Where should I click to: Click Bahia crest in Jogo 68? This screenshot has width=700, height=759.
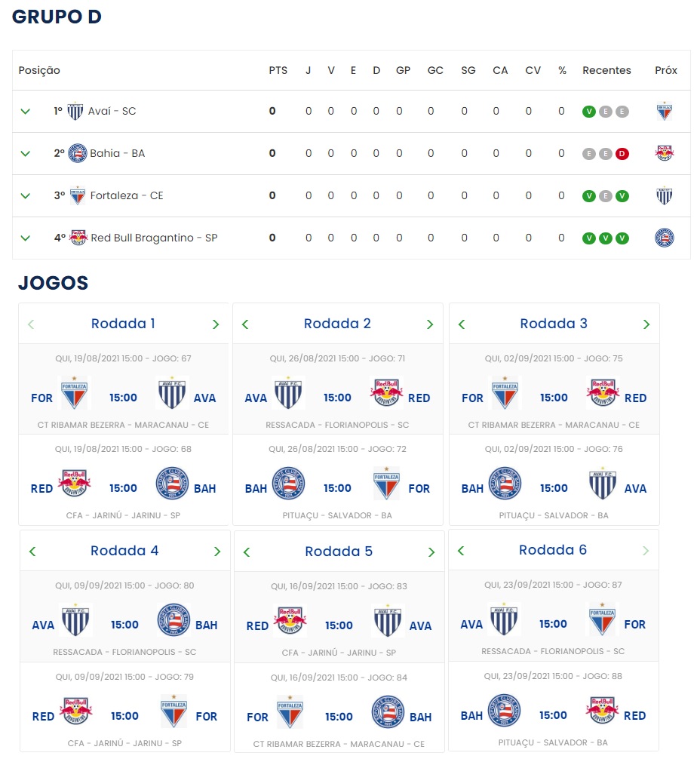coord(172,483)
